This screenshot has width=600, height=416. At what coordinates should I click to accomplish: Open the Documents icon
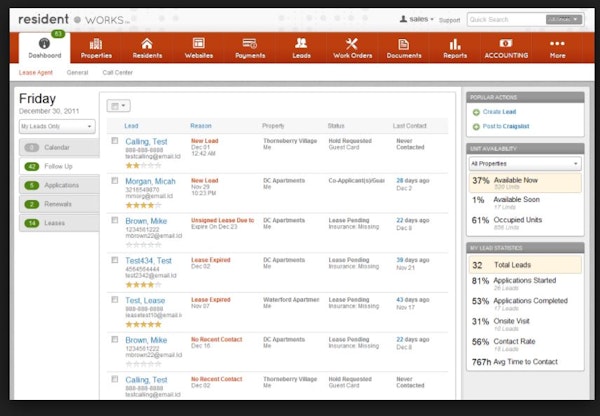(403, 44)
